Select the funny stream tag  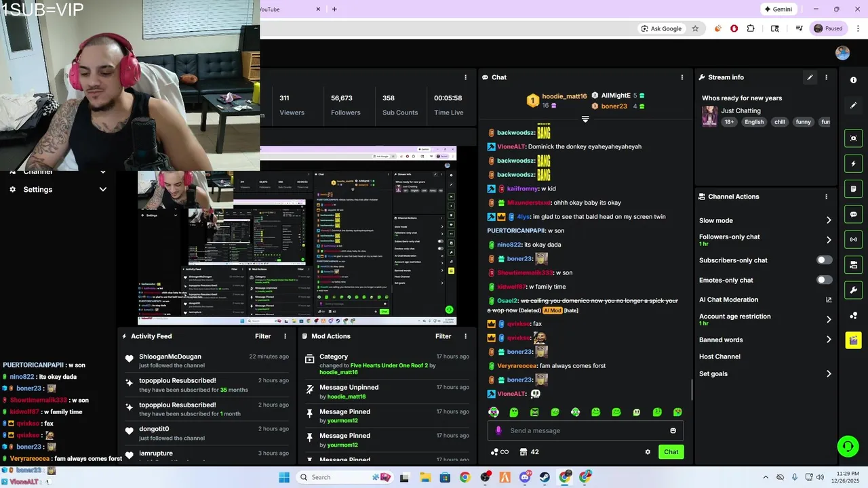(x=803, y=122)
